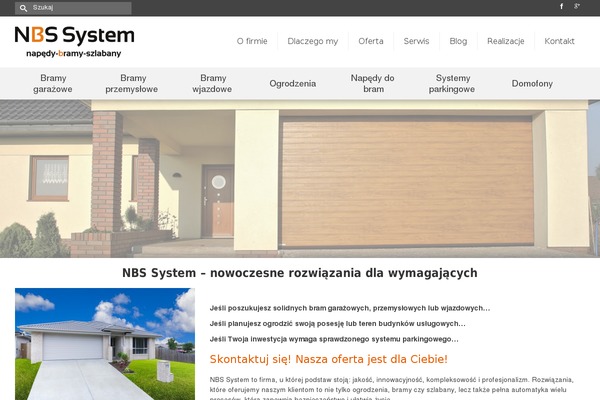Click the search magnifier icon

[23, 7]
